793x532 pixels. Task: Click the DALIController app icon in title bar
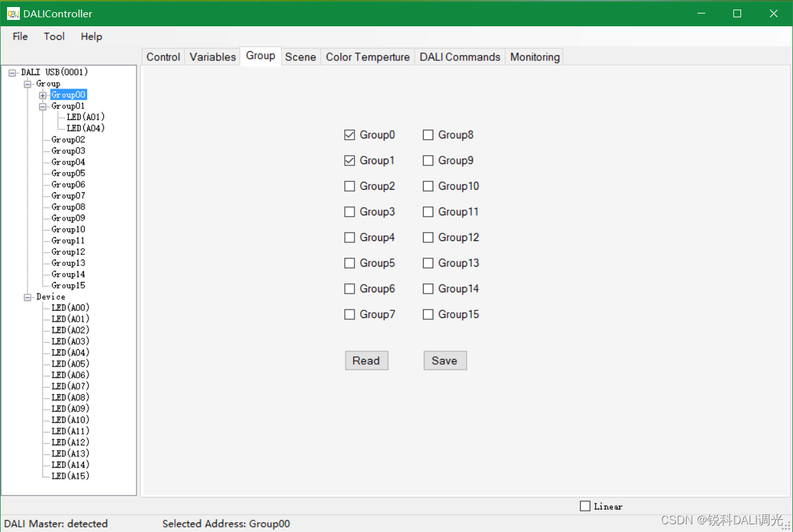[x=13, y=13]
